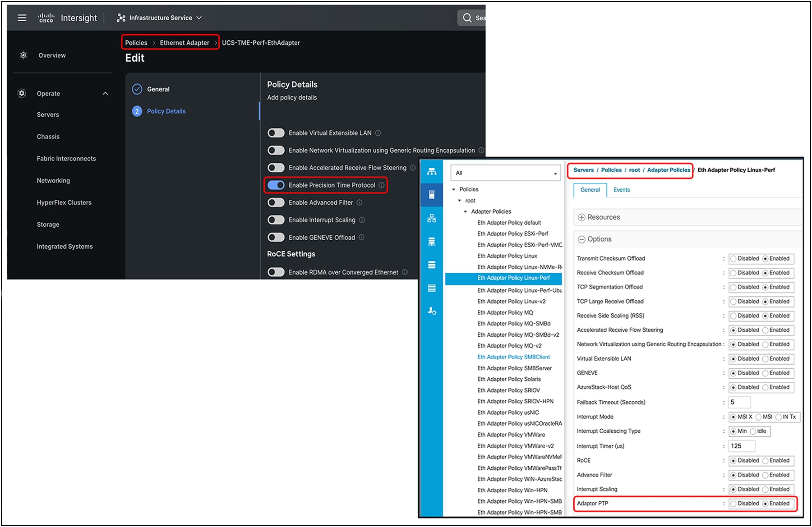The width and height of the screenshot is (812, 527).
Task: Collapse the Policies tree node
Action: pos(454,189)
